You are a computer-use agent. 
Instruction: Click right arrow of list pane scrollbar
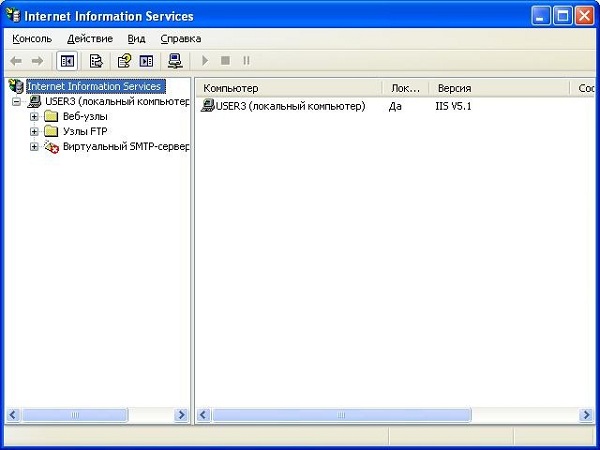586,415
